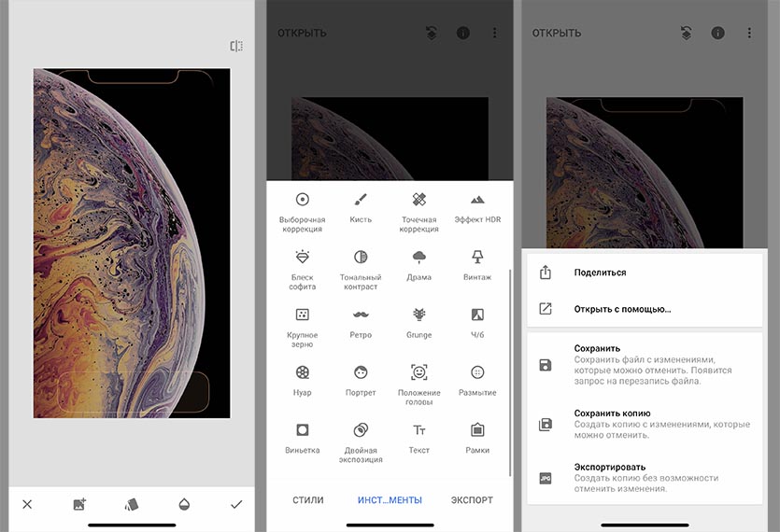Select the Крупное зерно filter
This screenshot has width=780, height=532.
point(302,328)
